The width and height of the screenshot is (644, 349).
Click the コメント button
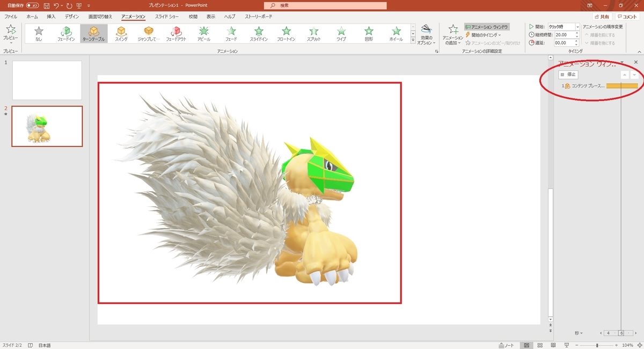(x=628, y=17)
